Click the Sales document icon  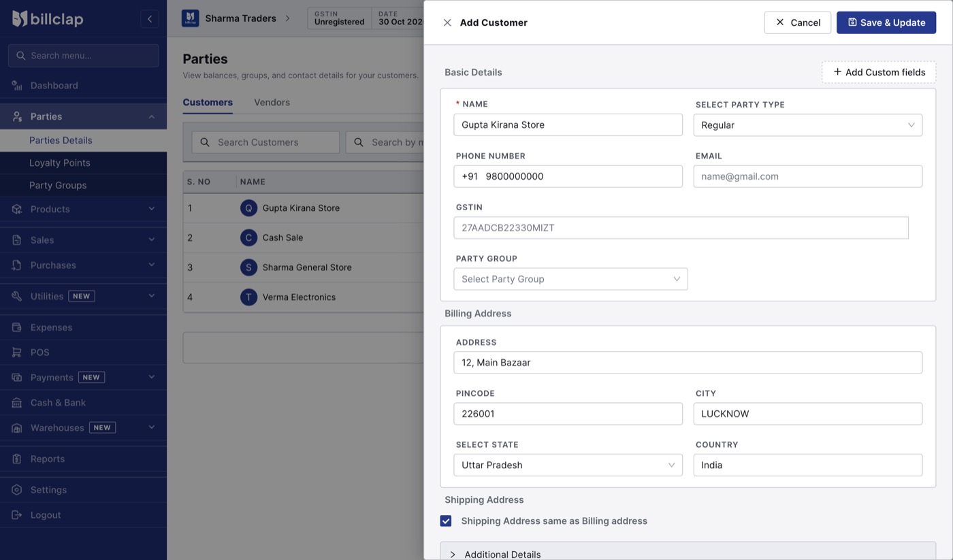pyautogui.click(x=17, y=240)
